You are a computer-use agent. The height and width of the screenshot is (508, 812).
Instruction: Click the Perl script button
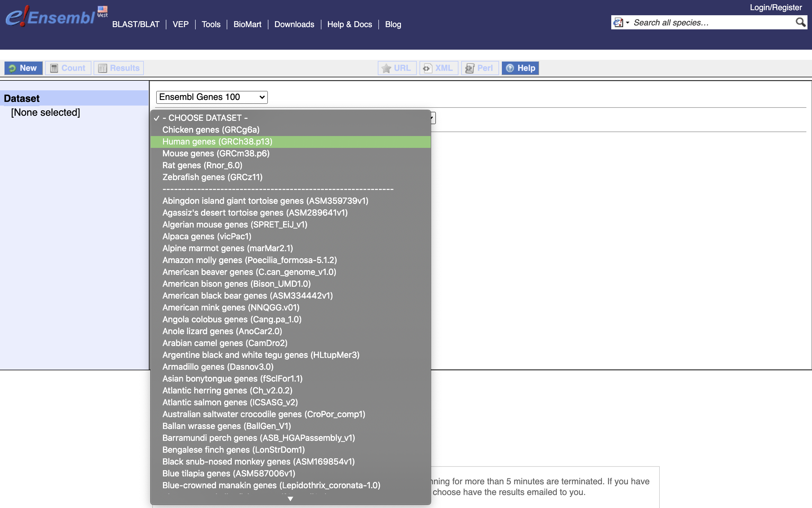click(480, 68)
